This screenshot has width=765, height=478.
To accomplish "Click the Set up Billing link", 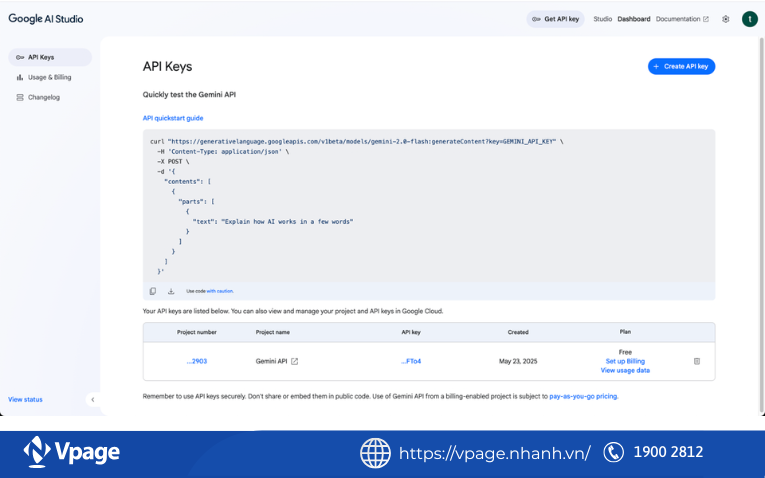I will (x=625, y=361).
